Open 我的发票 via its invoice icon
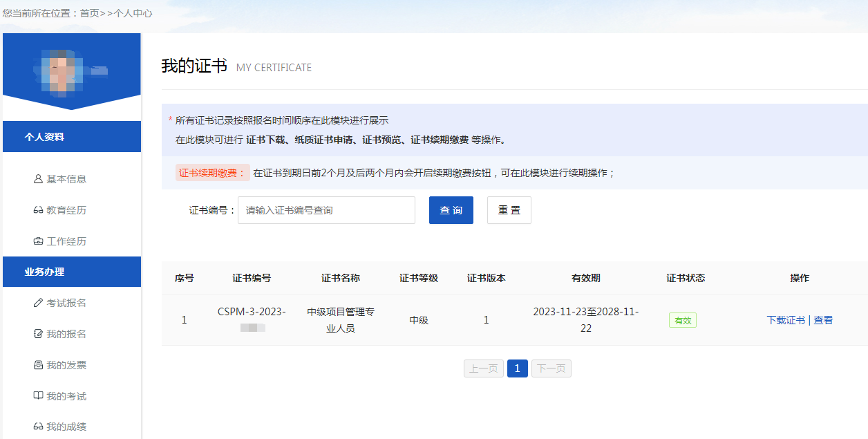 (x=39, y=364)
